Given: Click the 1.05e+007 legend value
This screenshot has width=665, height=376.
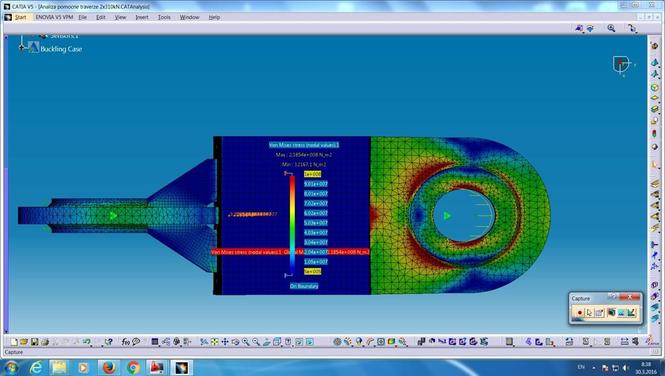Looking at the screenshot, I should pos(316,262).
